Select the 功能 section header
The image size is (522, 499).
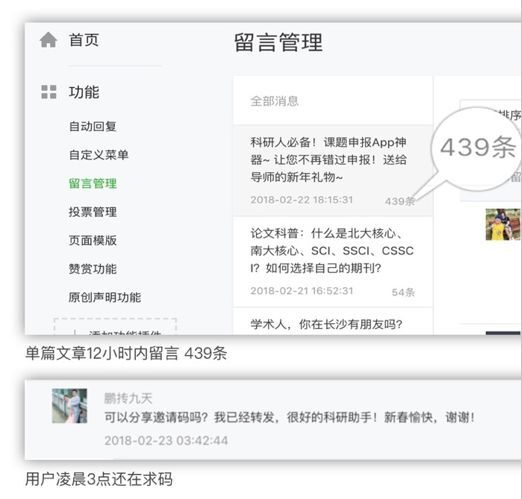click(x=84, y=92)
